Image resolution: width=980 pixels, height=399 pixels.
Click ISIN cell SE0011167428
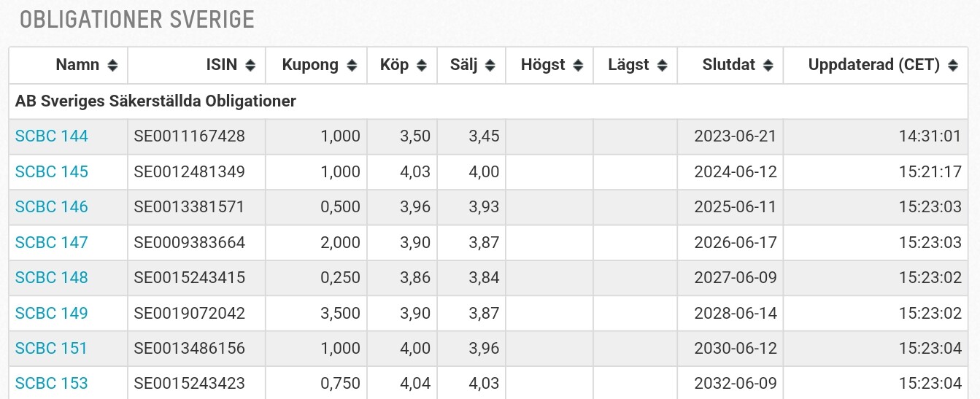[190, 136]
